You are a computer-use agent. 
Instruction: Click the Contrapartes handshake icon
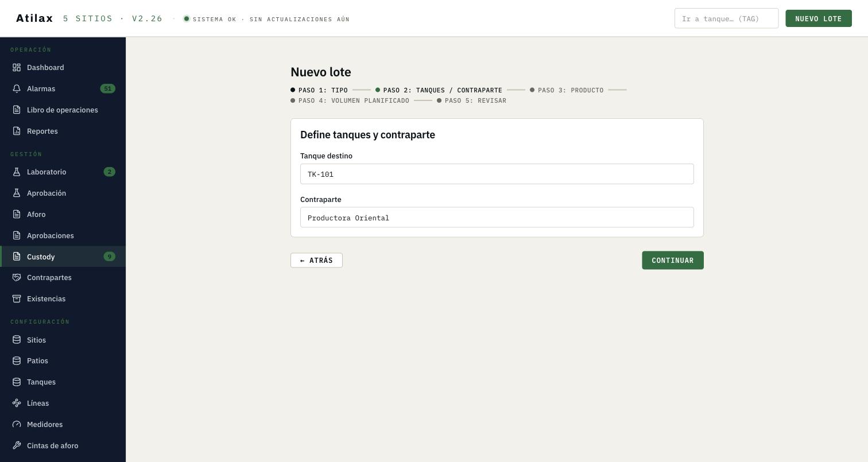[17, 278]
